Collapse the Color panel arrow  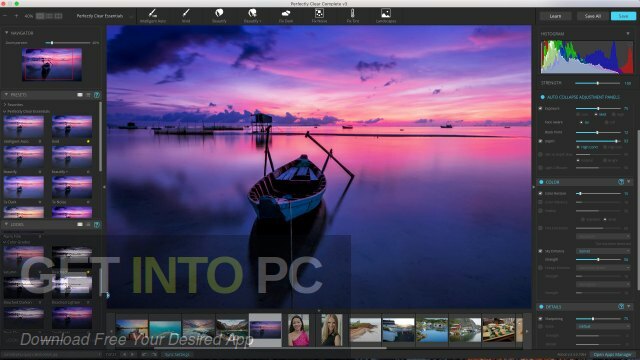[629, 182]
